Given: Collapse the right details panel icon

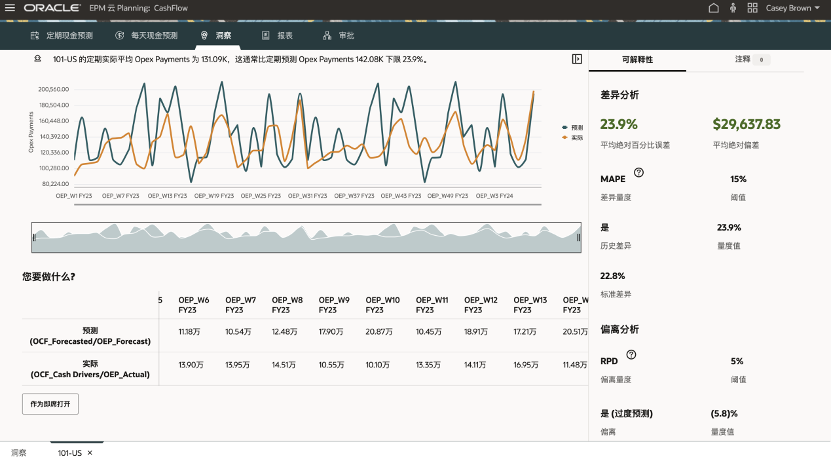Looking at the screenshot, I should (577, 59).
